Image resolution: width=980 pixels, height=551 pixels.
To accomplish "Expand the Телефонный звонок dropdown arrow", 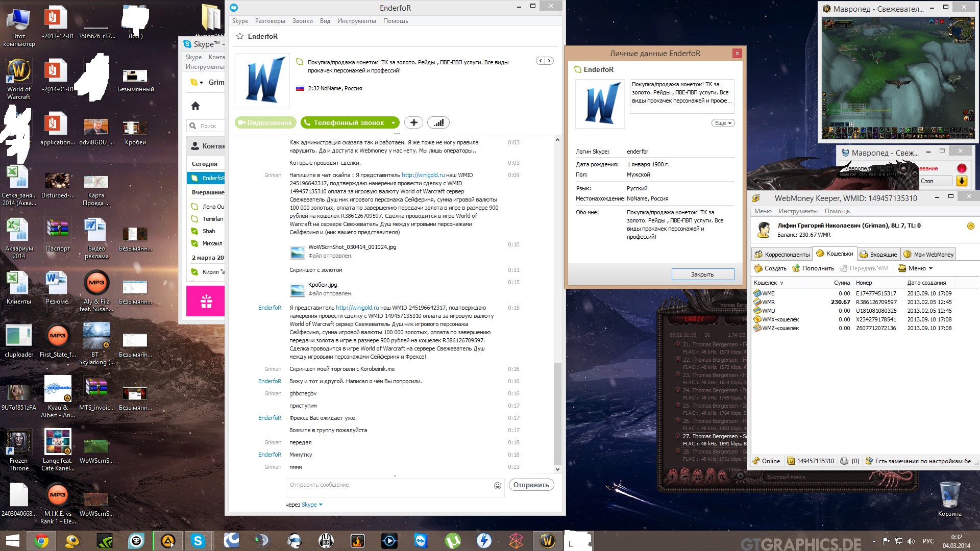I will click(393, 123).
